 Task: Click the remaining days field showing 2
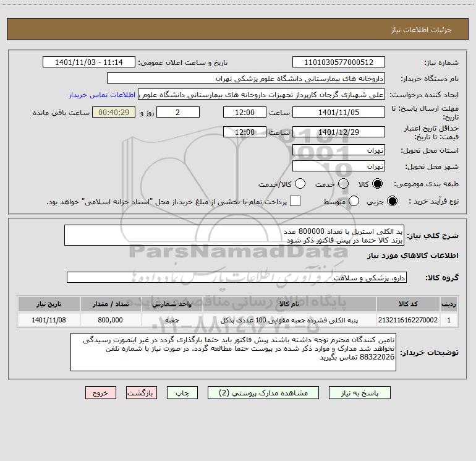(x=178, y=112)
